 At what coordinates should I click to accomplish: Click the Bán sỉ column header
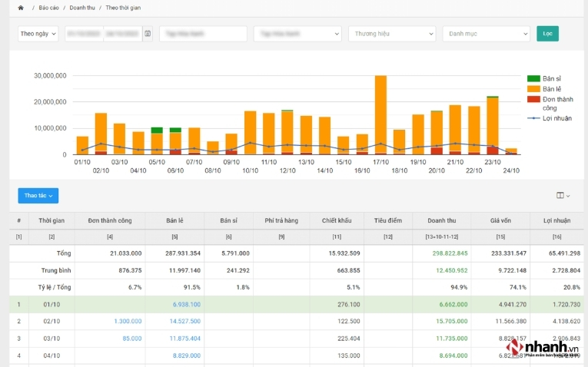point(229,220)
